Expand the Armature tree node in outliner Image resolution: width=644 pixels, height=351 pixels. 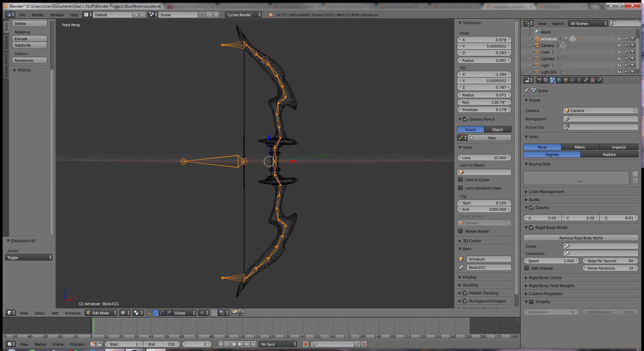(530, 39)
